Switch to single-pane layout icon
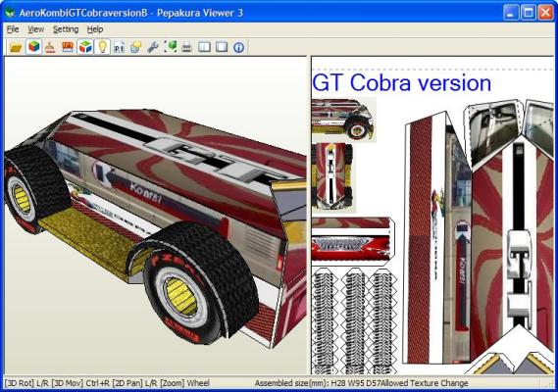Screen dimensions: 558x392 pos(222,47)
